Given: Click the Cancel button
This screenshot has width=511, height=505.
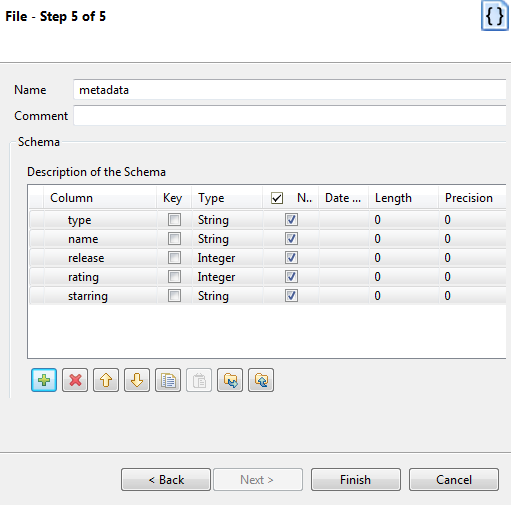Looking at the screenshot, I should coord(454,480).
